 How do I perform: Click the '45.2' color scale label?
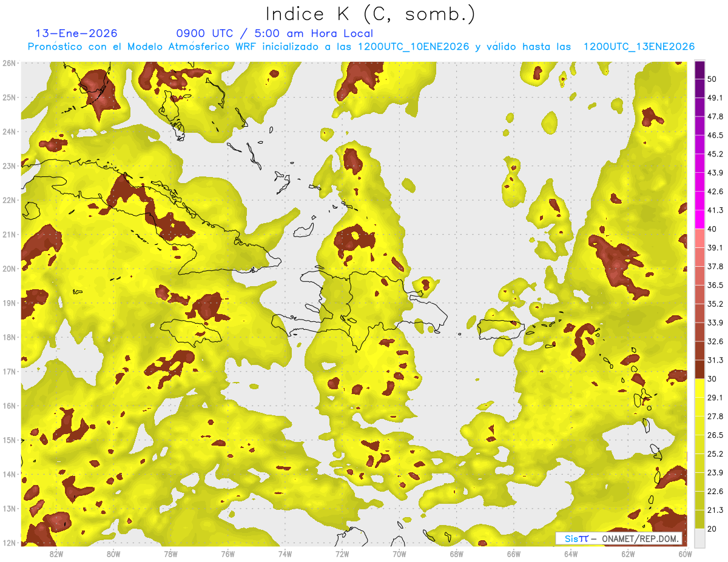click(x=715, y=154)
